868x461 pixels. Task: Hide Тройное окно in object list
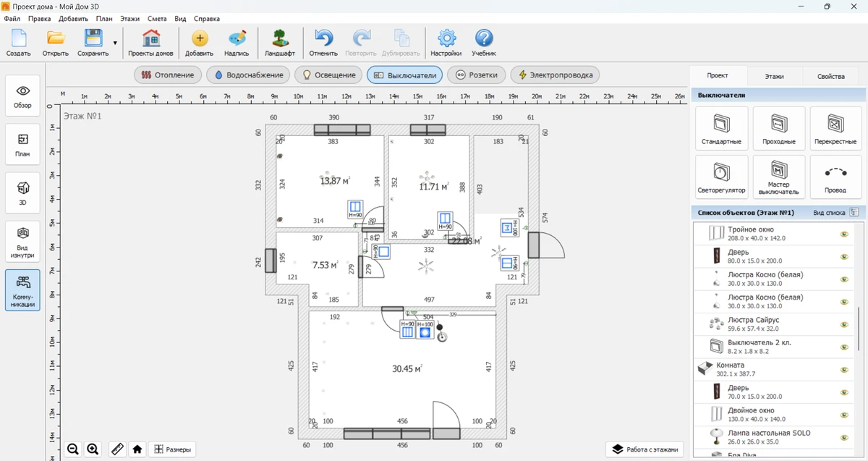coord(843,234)
